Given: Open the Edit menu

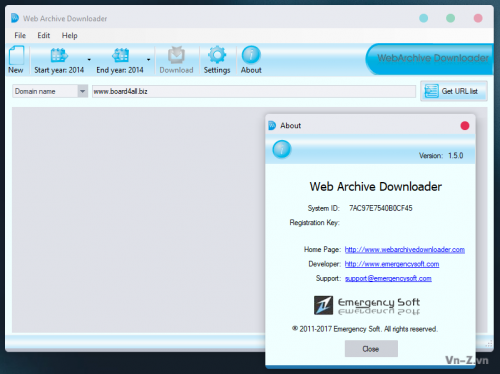Looking at the screenshot, I should 44,35.
